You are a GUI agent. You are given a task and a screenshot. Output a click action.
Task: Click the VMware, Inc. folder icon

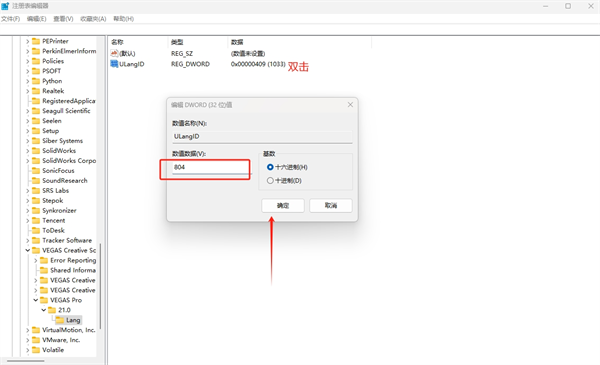pos(36,340)
